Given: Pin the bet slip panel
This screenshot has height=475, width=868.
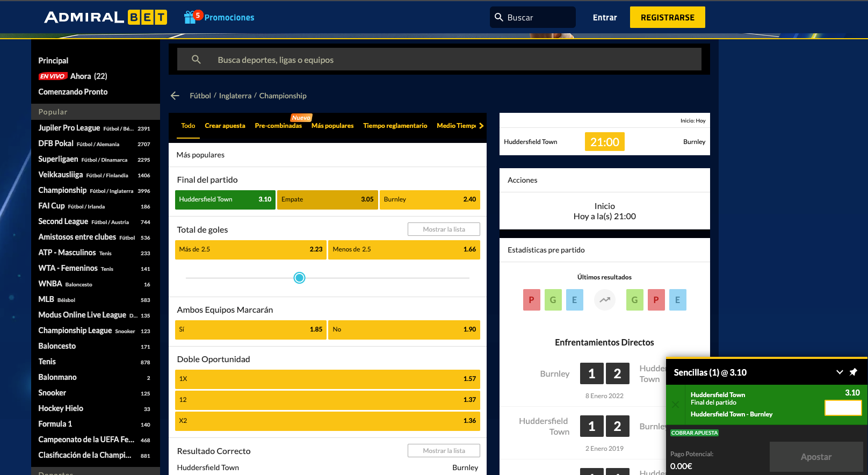Looking at the screenshot, I should coord(853,372).
